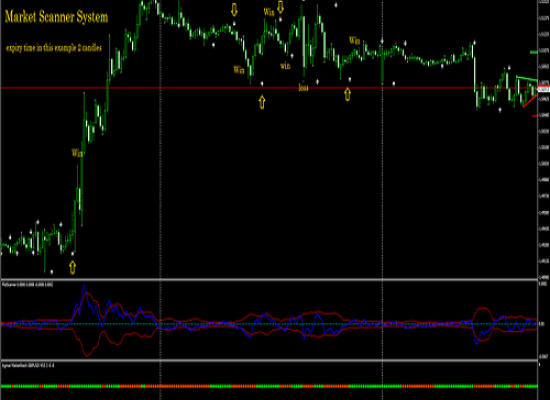Select the up arrow right of loss label
This screenshot has width=550, height=400.
pos(348,94)
